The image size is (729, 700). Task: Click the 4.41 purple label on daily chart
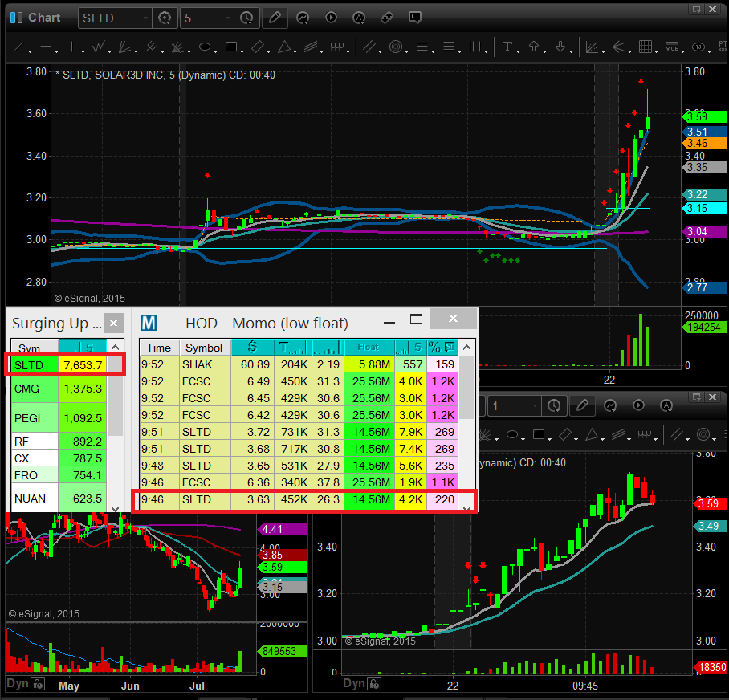pos(282,529)
